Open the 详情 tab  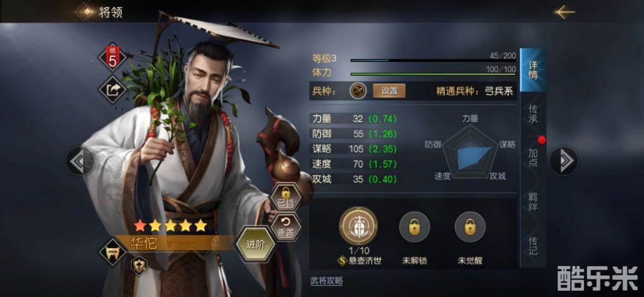pyautogui.click(x=533, y=70)
